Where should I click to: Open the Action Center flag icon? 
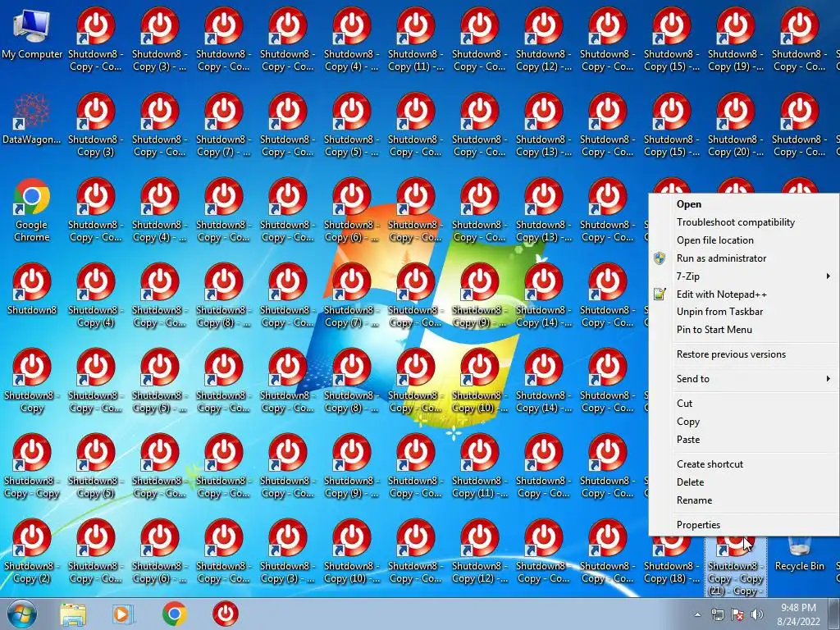737,614
